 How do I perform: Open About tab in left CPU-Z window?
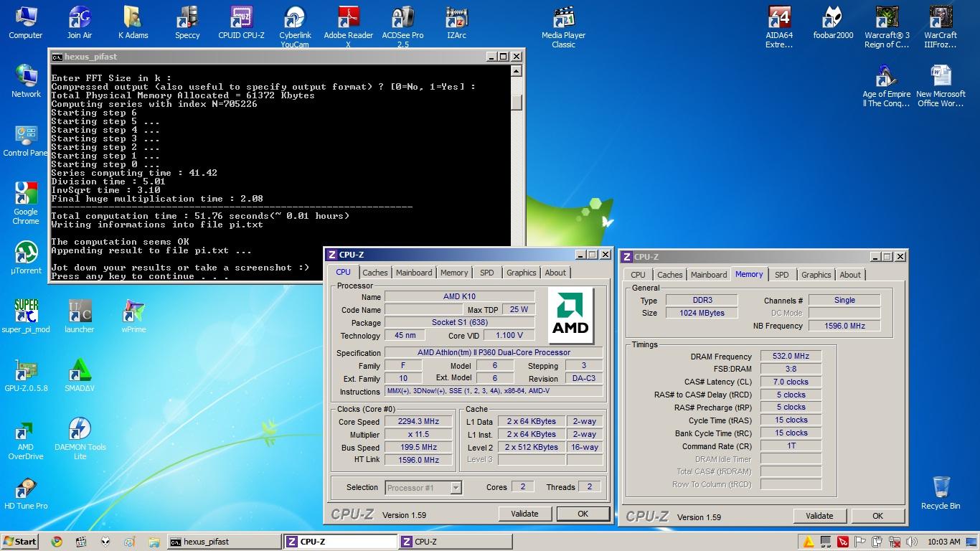tap(555, 273)
